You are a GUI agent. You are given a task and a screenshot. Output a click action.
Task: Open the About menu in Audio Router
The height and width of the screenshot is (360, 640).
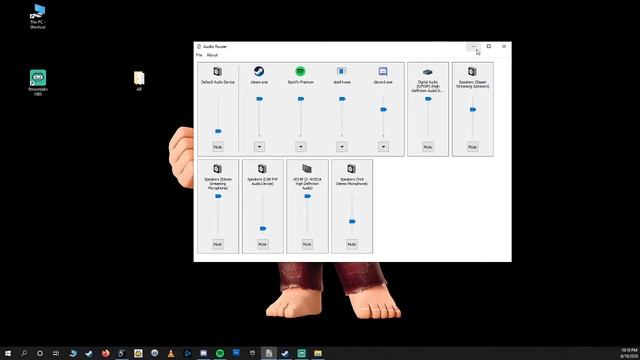coord(212,55)
